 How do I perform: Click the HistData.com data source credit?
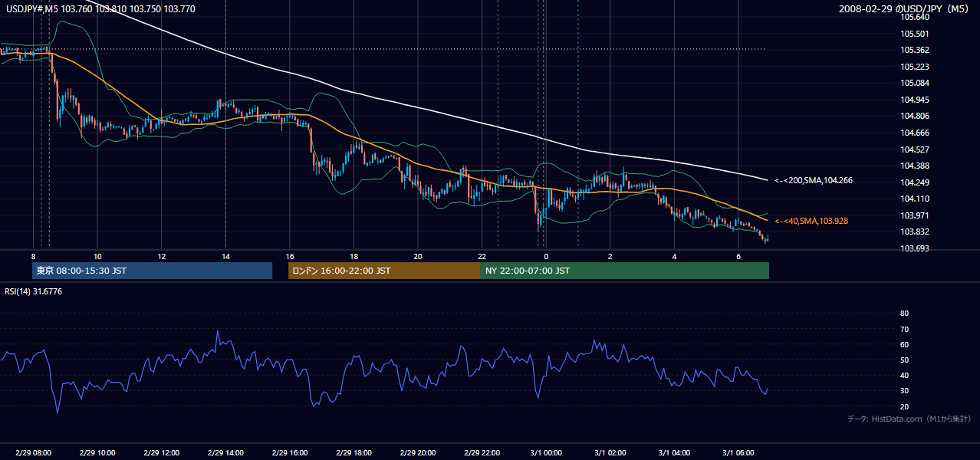click(x=909, y=419)
